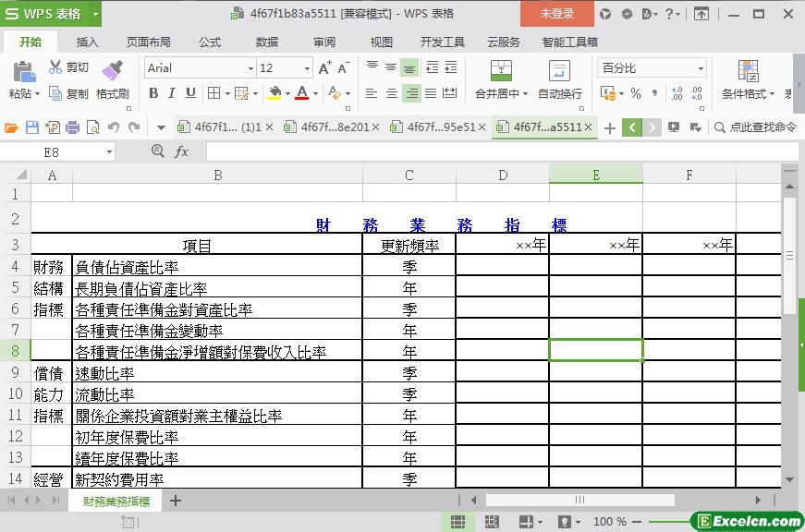Click the Save icon in quick access toolbar
805x532 pixels.
pos(32,127)
